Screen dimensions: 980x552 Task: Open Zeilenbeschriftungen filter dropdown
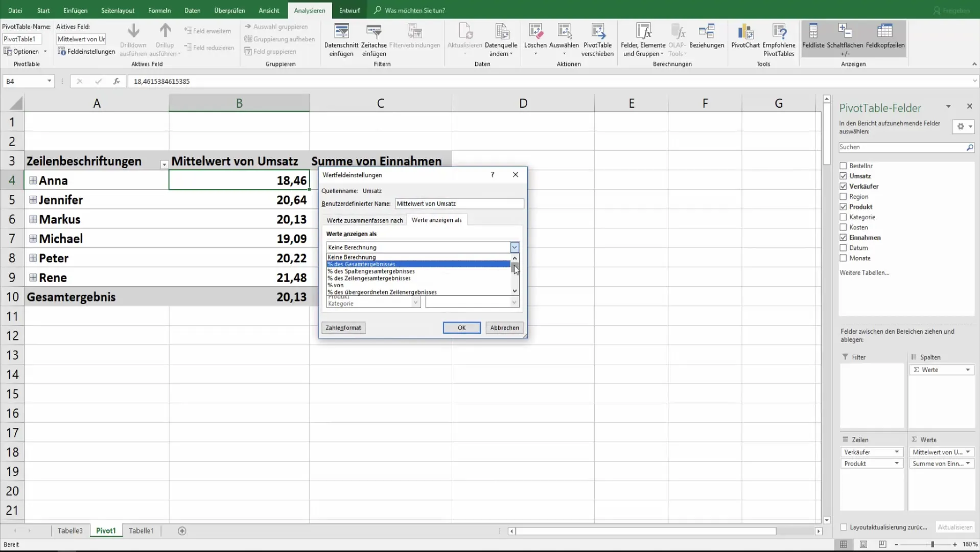[164, 165]
